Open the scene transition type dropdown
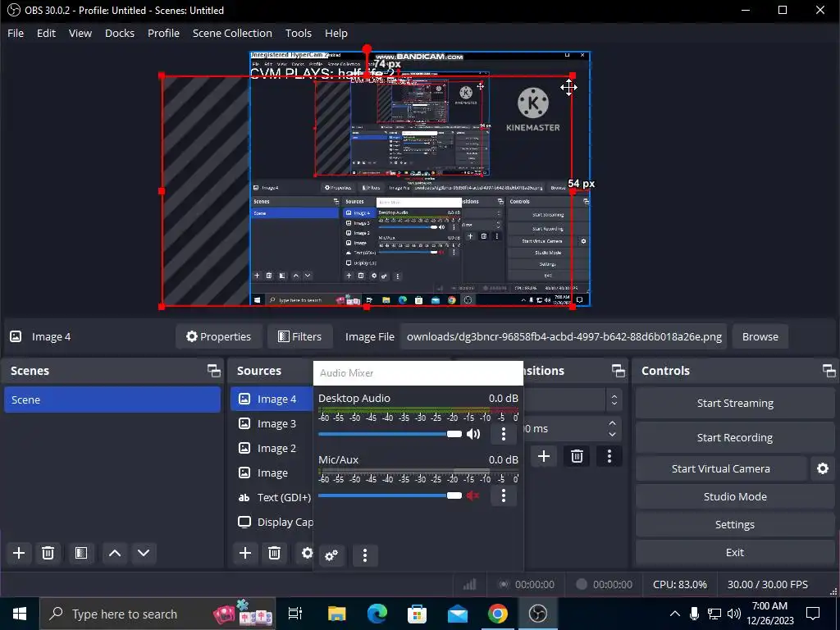840x630 pixels. click(614, 399)
